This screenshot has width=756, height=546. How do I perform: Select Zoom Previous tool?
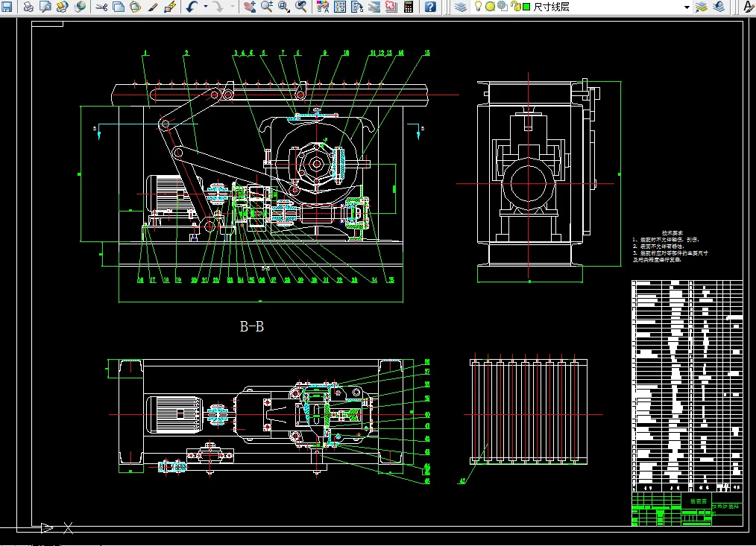coord(301,6)
